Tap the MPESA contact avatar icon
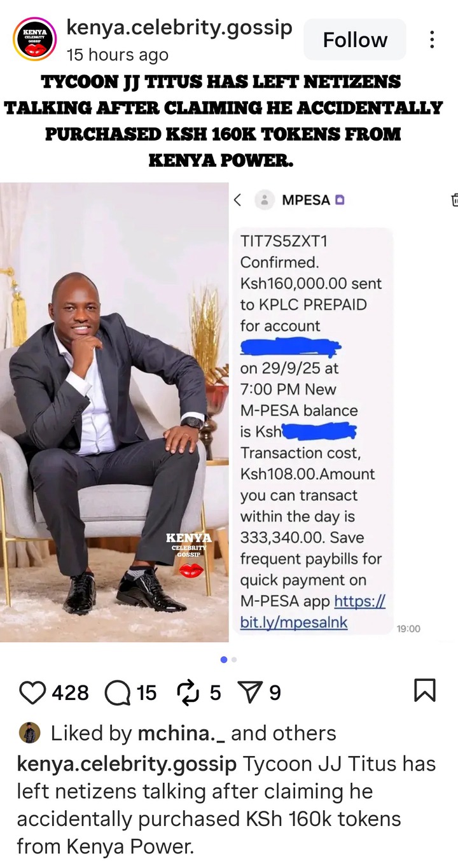 pos(265,200)
